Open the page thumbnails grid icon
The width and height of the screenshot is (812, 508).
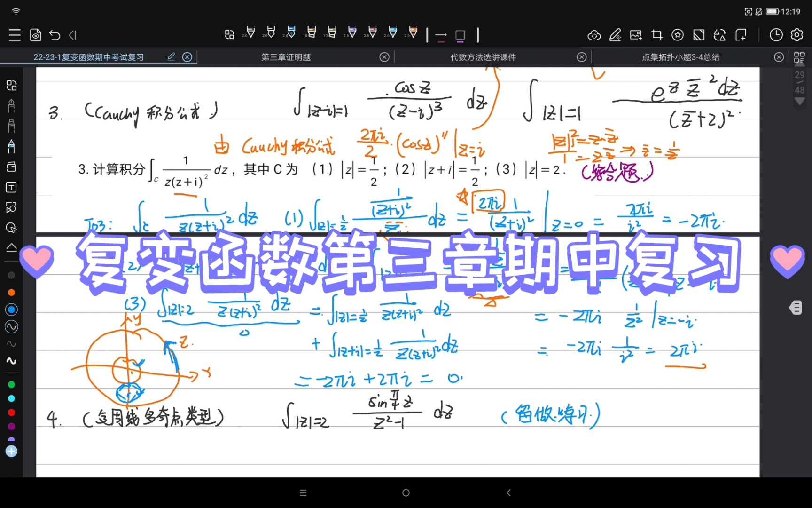coord(799,57)
